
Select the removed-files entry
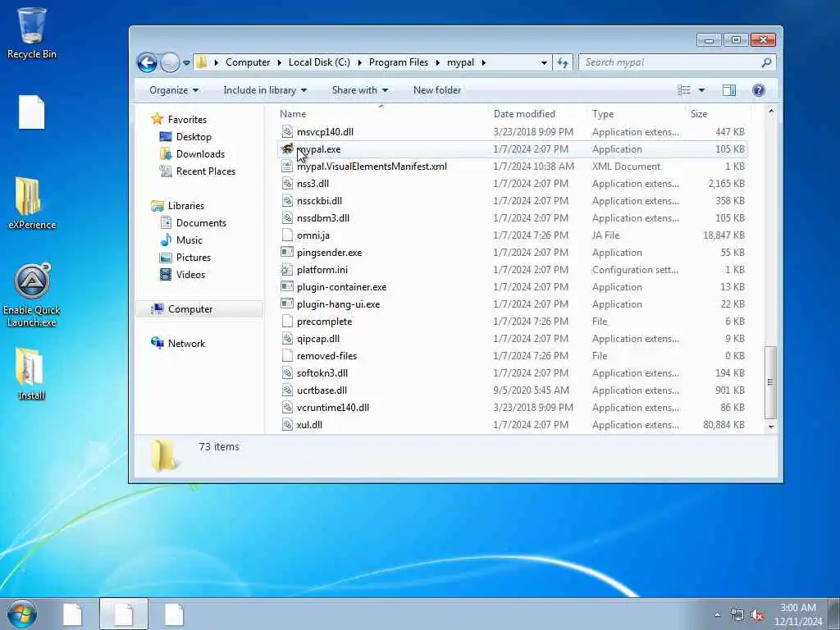pos(326,356)
